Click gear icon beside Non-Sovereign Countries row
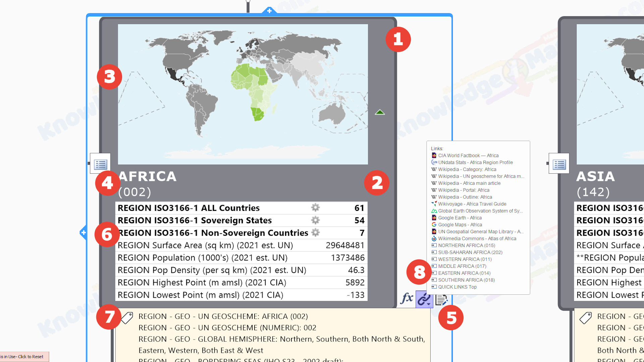The height and width of the screenshot is (362, 644). [x=315, y=233]
